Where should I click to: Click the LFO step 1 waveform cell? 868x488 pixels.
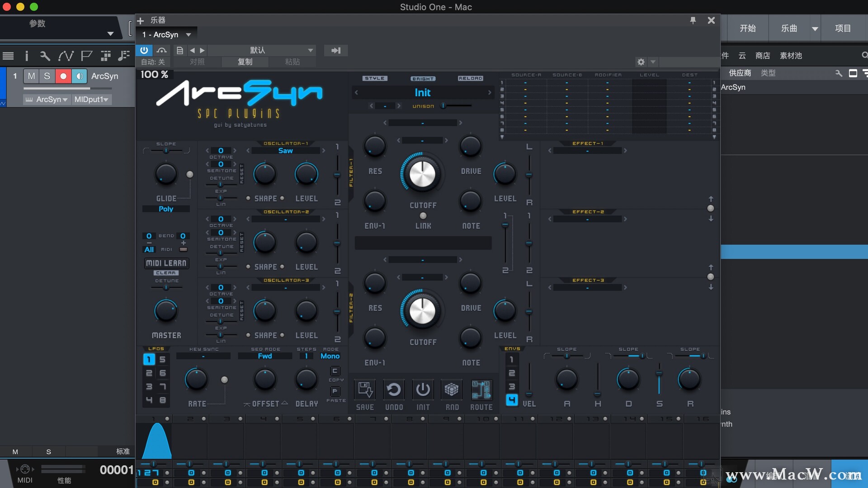tap(153, 441)
